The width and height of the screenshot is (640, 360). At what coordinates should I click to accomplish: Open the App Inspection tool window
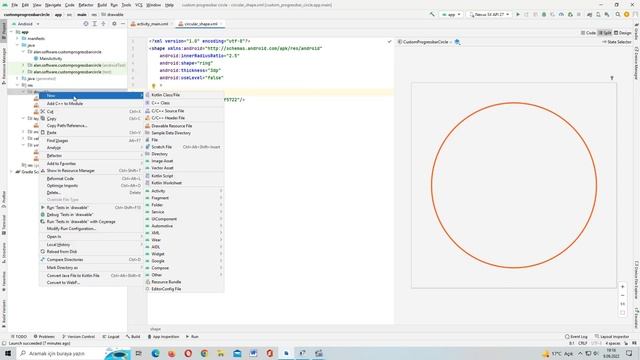pos(163,337)
